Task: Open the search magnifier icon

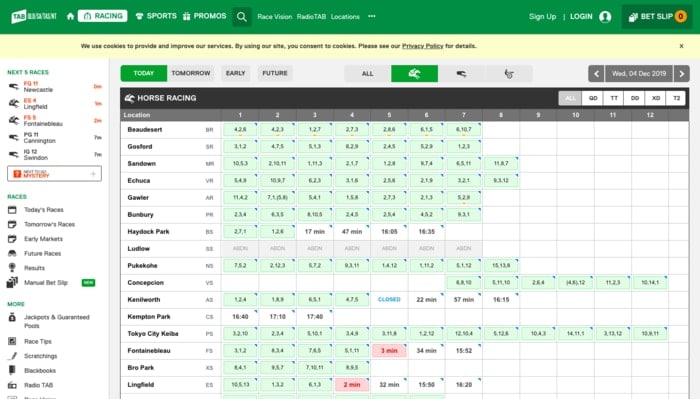Action: [242, 17]
